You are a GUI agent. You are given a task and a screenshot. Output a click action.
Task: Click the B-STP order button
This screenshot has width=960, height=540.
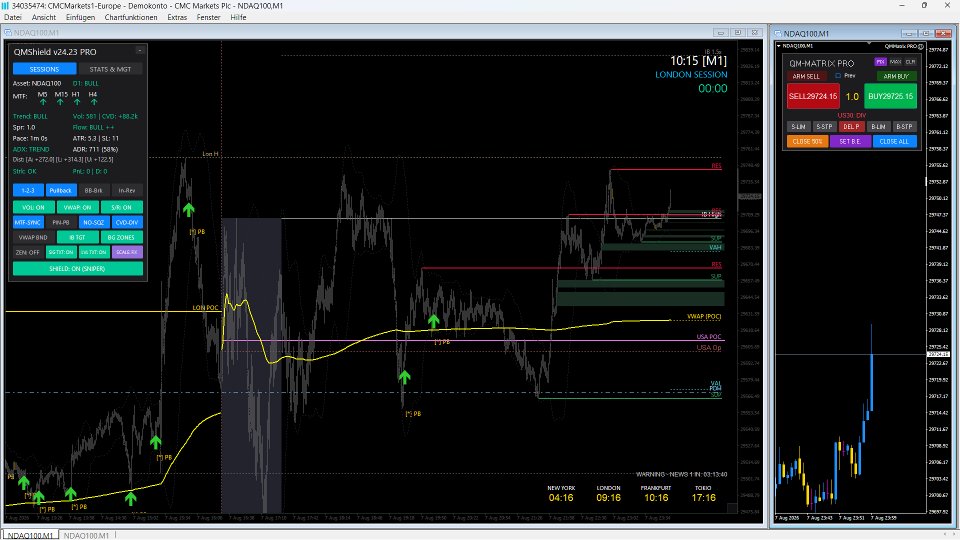(905, 127)
